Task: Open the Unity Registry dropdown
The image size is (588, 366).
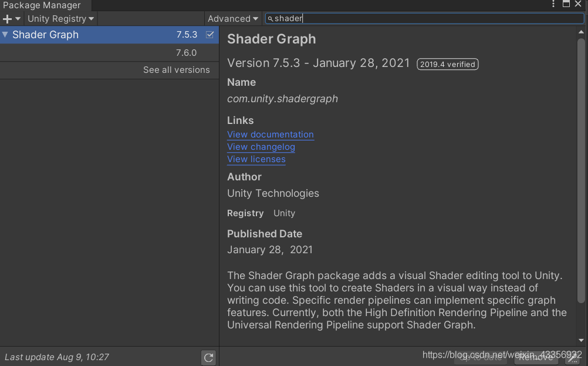Action: click(61, 19)
